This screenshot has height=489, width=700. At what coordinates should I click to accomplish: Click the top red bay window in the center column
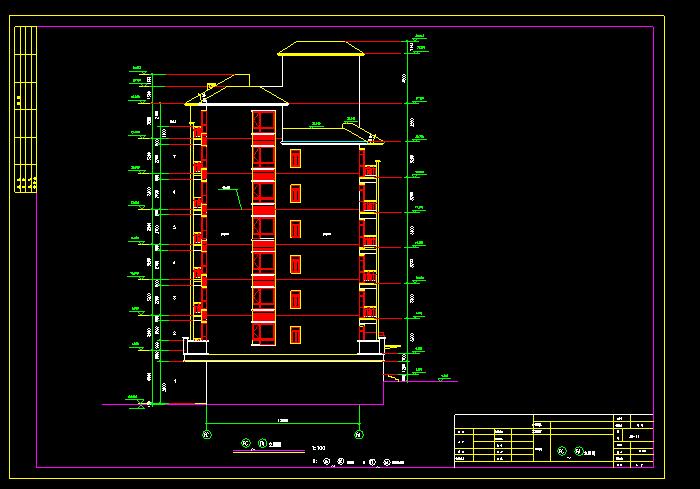[x=263, y=122]
